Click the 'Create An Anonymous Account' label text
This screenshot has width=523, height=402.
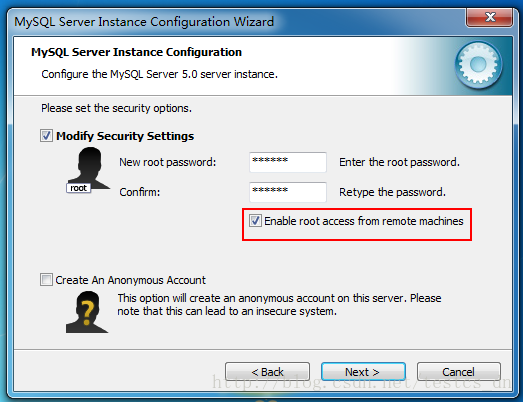click(x=130, y=280)
